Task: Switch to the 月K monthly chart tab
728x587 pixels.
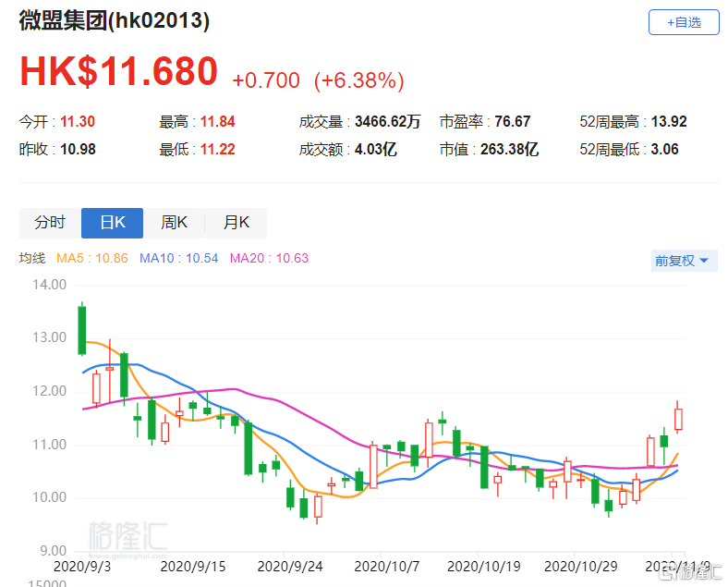Action: coord(236,223)
